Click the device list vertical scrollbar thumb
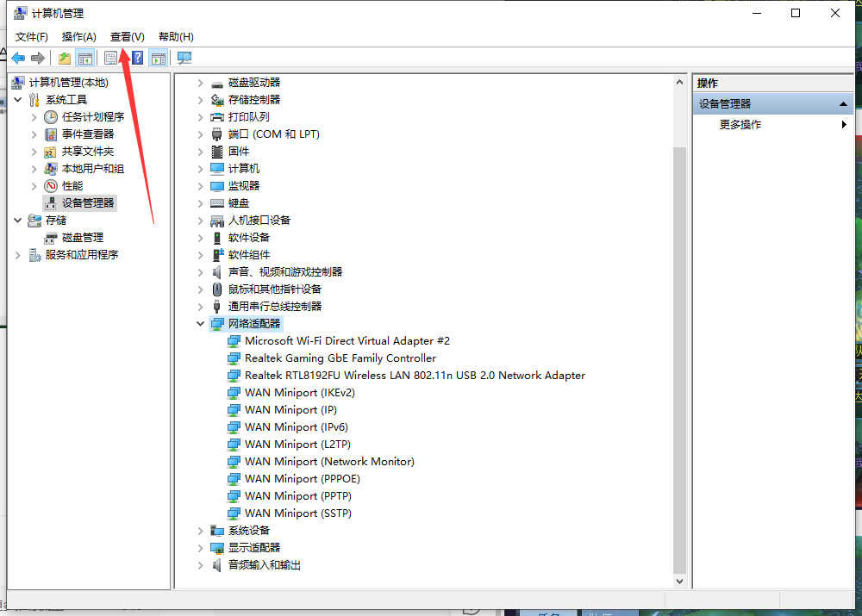862x616 pixels. pos(679,360)
